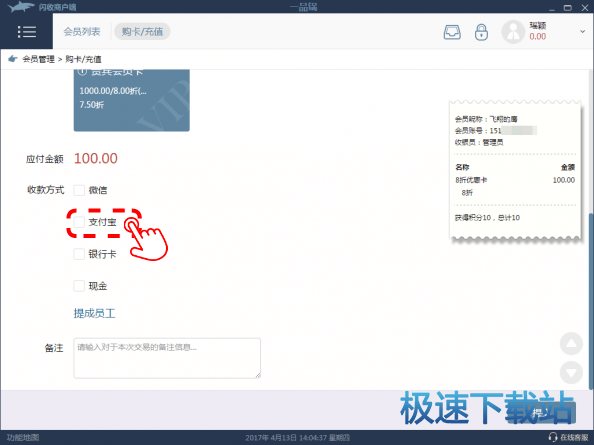Expand the user account dropdown arrow

582,31
